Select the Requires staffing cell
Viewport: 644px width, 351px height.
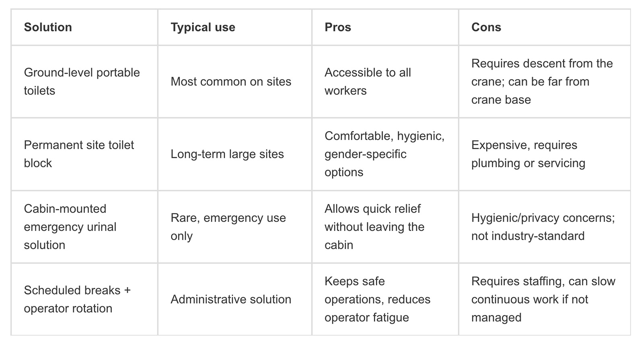(543, 299)
